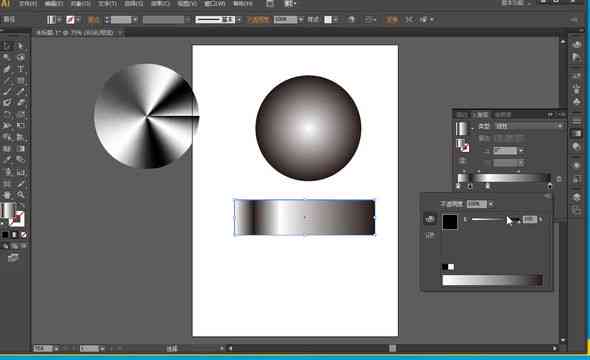This screenshot has width=590, height=360.
Task: Click the delete gradient stop trash icon
Action: tap(559, 179)
